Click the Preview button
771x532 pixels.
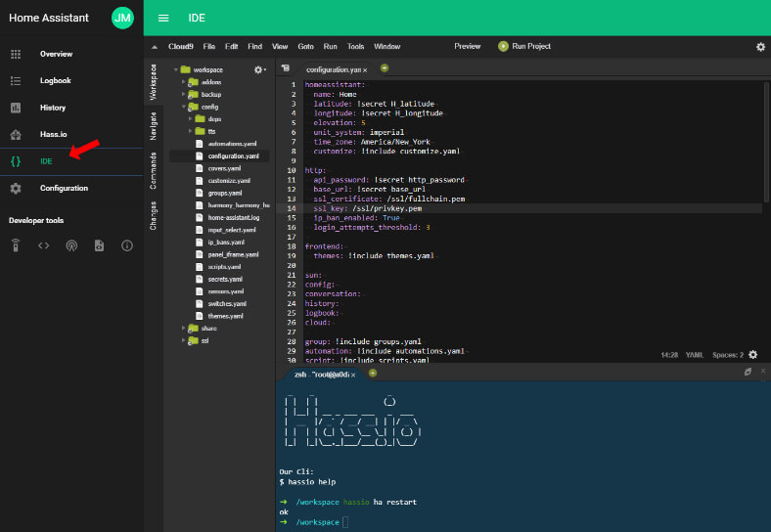467,46
